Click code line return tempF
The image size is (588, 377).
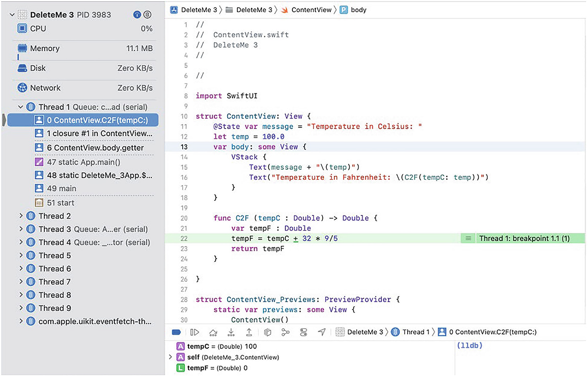pos(258,249)
